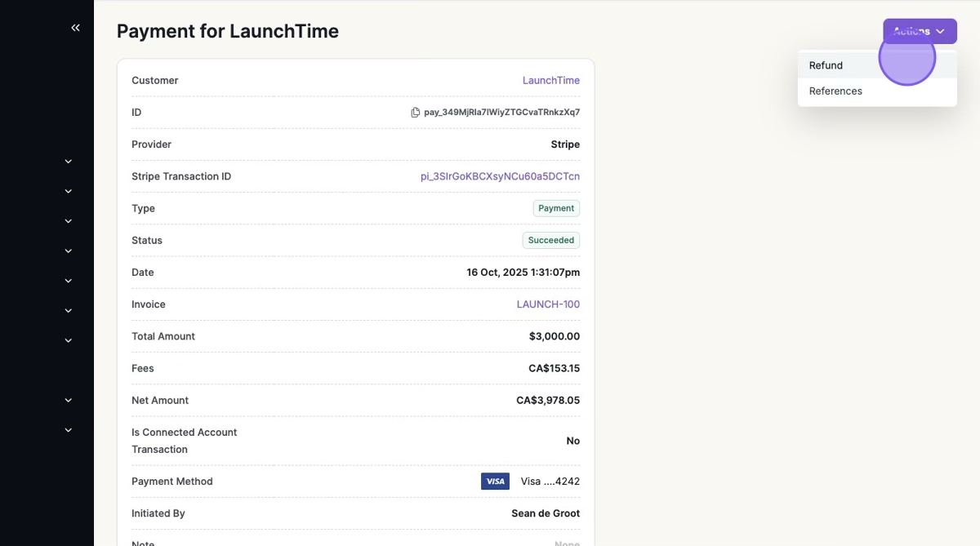Click the fees value 'CA$153.15'
The width and height of the screenshot is (980, 546).
[x=555, y=368]
